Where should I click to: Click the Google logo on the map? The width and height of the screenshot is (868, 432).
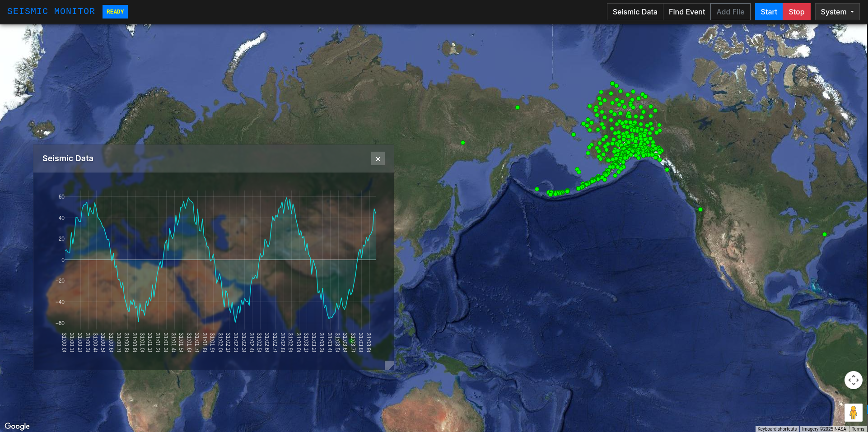pos(17,426)
